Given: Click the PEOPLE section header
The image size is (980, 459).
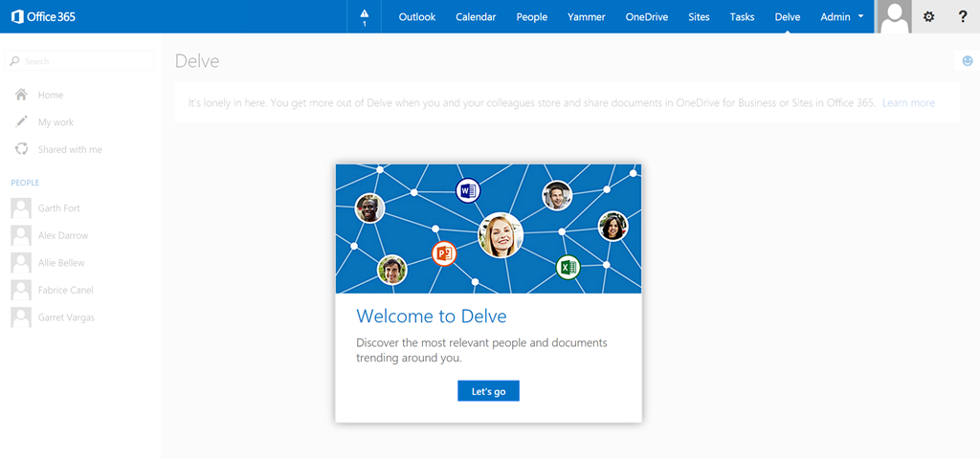Looking at the screenshot, I should 25,183.
